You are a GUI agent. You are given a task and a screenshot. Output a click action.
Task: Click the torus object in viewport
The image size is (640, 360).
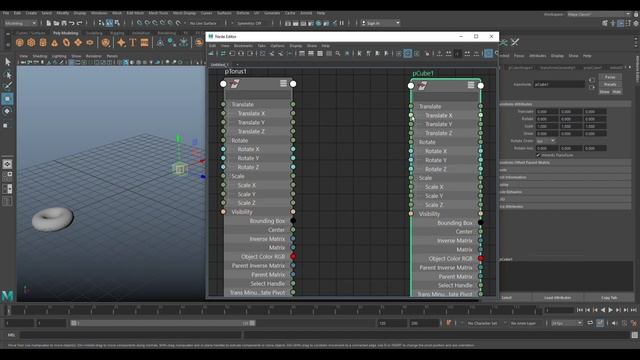pos(53,218)
